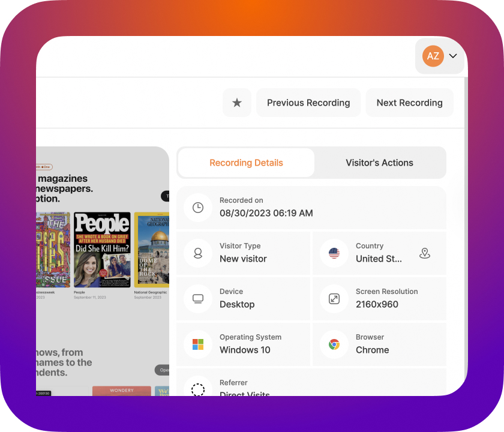Expand the account dropdown chevron
The width and height of the screenshot is (504, 432).
453,56
